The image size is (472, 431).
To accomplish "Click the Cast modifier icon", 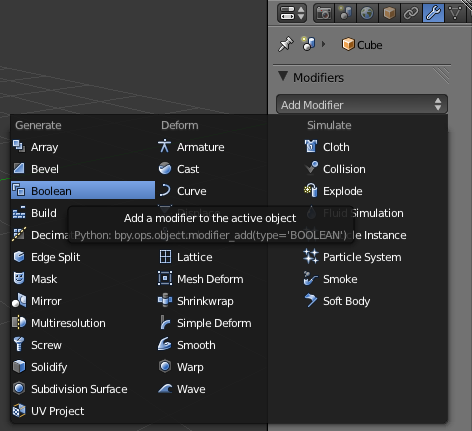I will coord(165,169).
